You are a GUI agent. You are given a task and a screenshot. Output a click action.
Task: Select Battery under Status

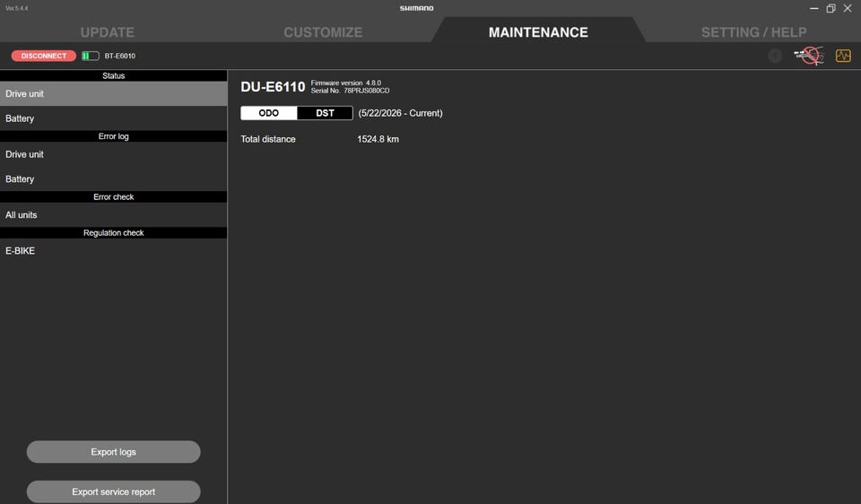pyautogui.click(x=114, y=118)
